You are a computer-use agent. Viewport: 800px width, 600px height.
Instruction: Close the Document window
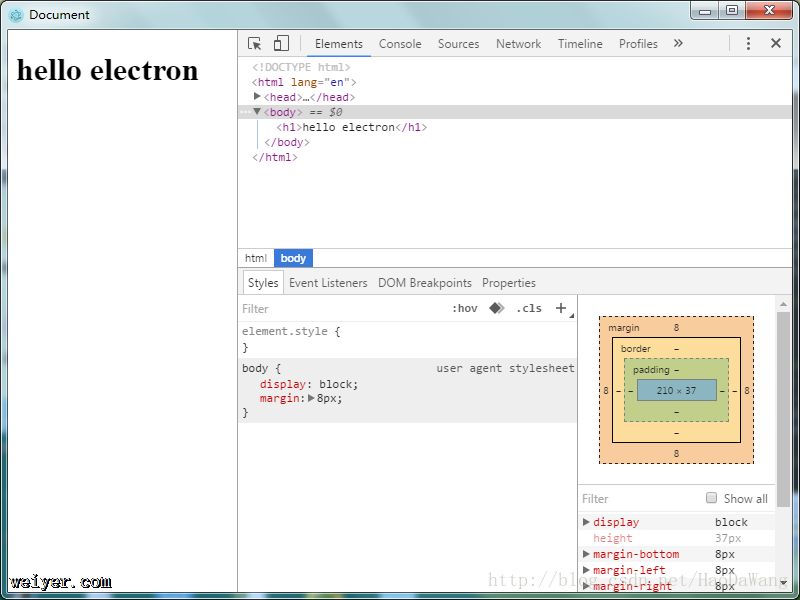click(x=769, y=11)
